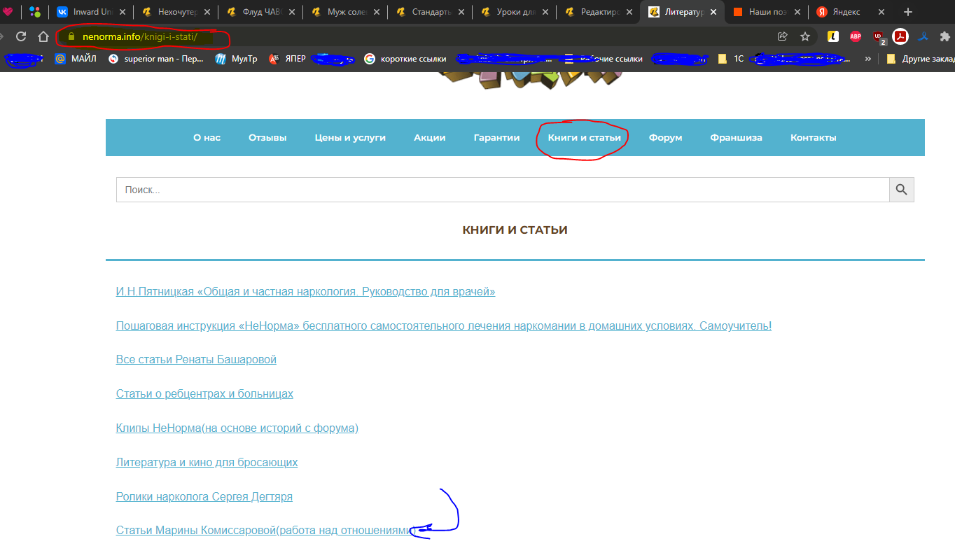Open the ABP ad blocker extension
The image size is (955, 560).
[855, 36]
